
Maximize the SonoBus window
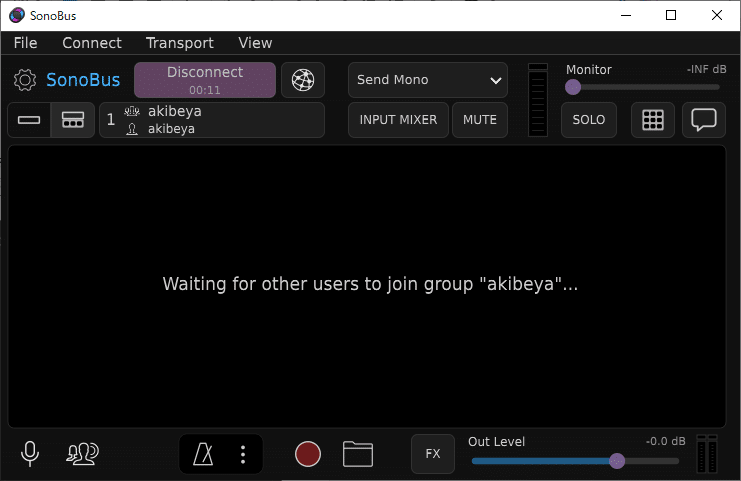point(671,16)
